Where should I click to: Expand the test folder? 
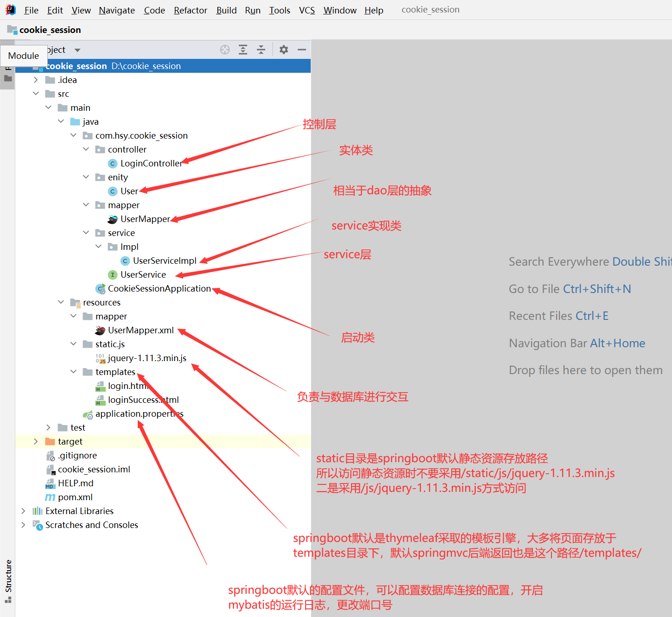click(x=48, y=427)
